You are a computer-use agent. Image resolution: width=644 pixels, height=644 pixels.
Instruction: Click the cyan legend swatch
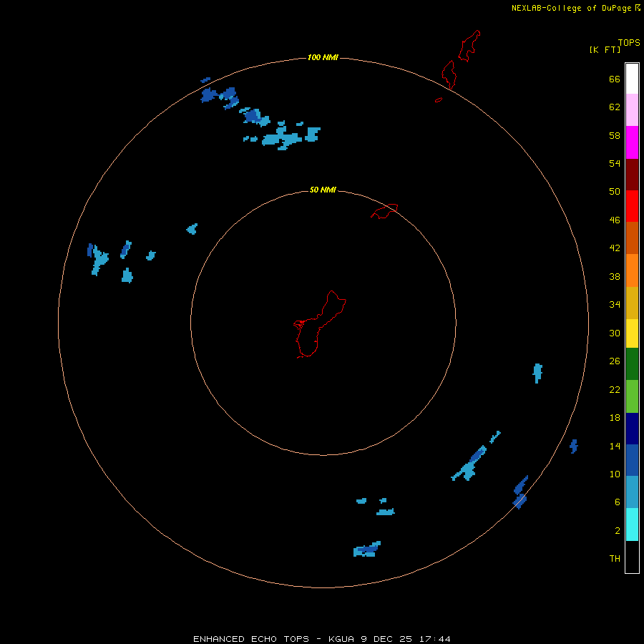pyautogui.click(x=632, y=525)
